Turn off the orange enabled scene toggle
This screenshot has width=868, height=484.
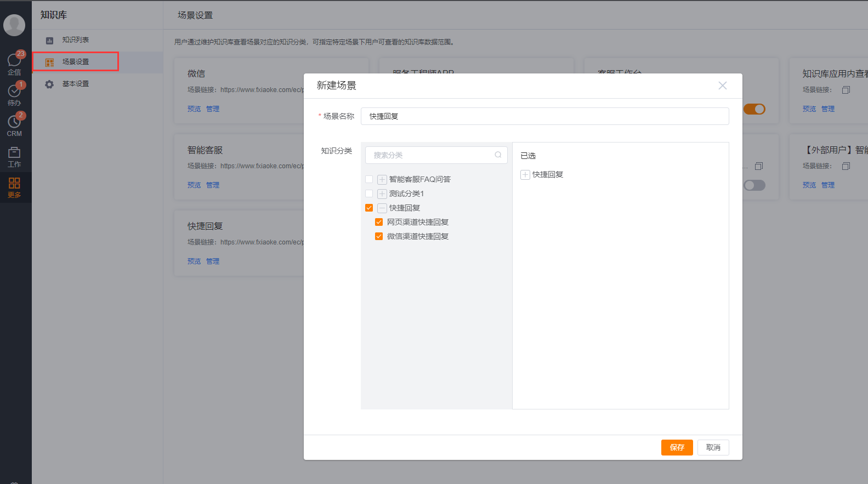pos(754,109)
